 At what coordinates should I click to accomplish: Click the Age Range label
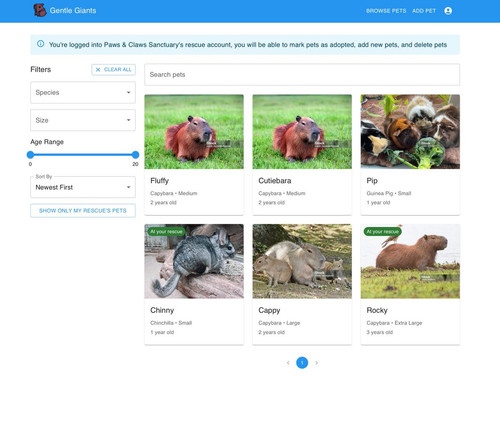(x=47, y=142)
